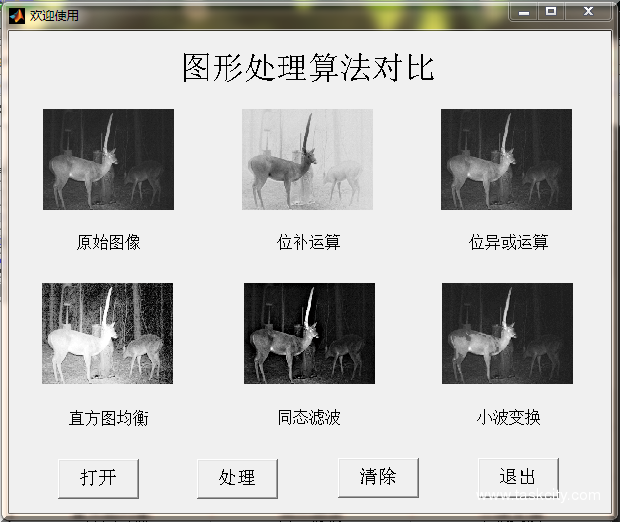Click the 位异或运算 label
This screenshot has height=522, width=620.
click(508, 242)
